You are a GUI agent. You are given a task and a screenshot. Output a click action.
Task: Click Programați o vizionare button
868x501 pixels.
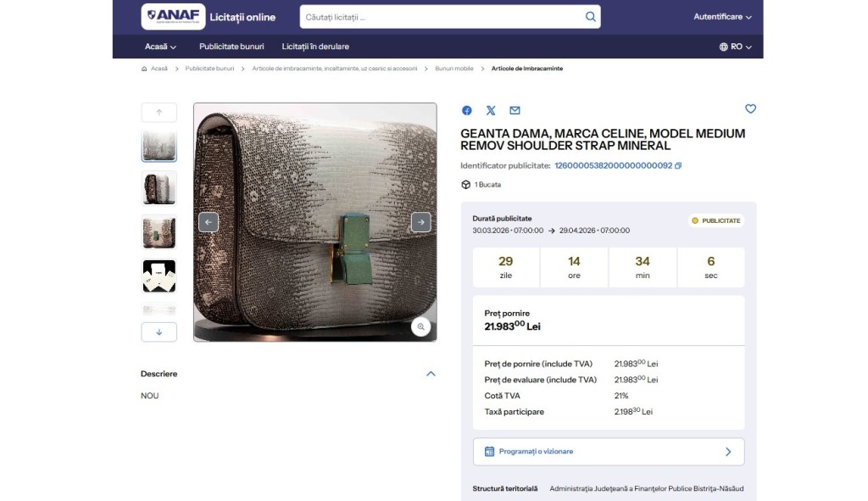pyautogui.click(x=608, y=452)
